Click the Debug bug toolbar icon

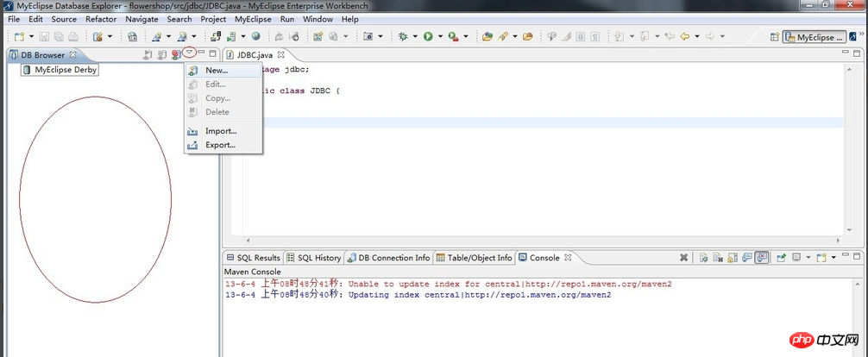[x=402, y=36]
